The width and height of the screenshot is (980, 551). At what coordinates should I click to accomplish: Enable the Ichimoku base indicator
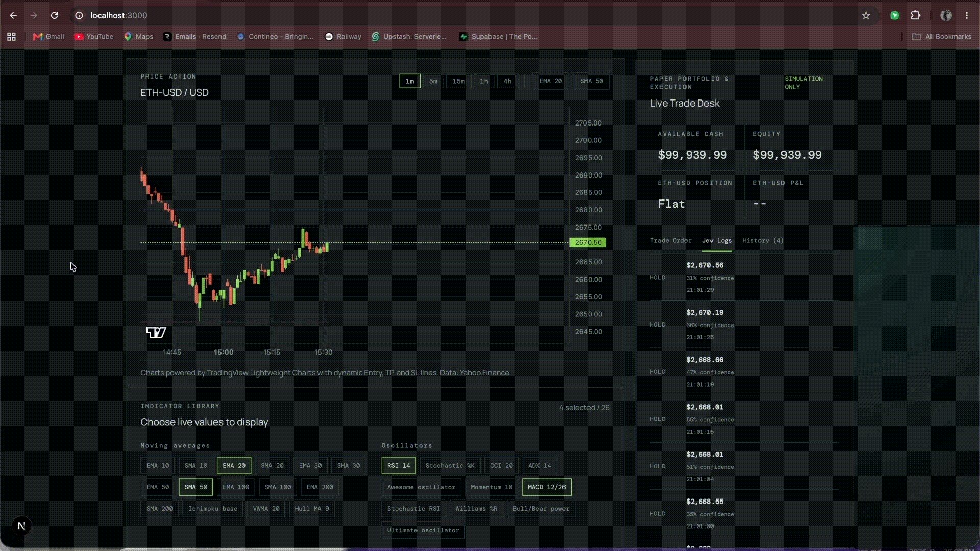pyautogui.click(x=213, y=509)
